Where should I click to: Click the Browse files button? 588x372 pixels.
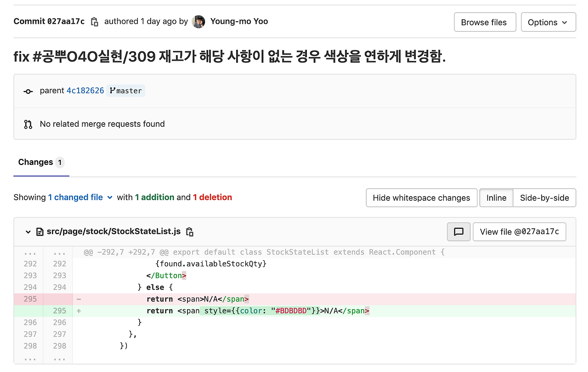click(x=484, y=22)
